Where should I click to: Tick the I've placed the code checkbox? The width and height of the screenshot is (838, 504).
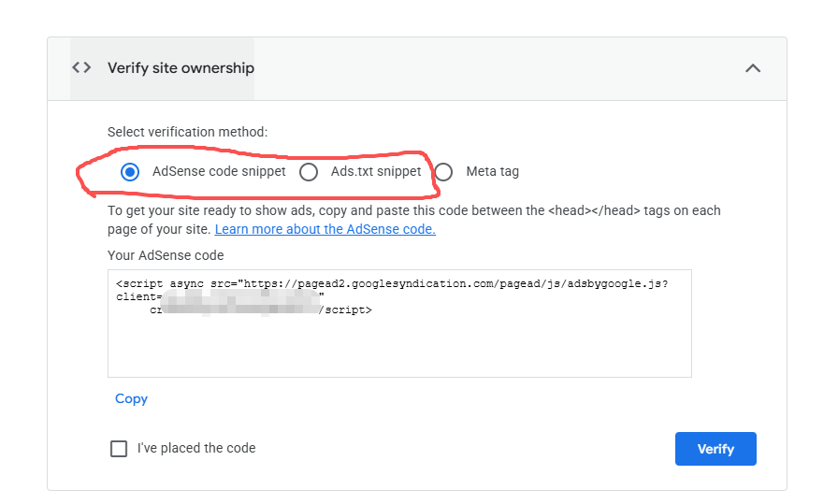tap(119, 449)
